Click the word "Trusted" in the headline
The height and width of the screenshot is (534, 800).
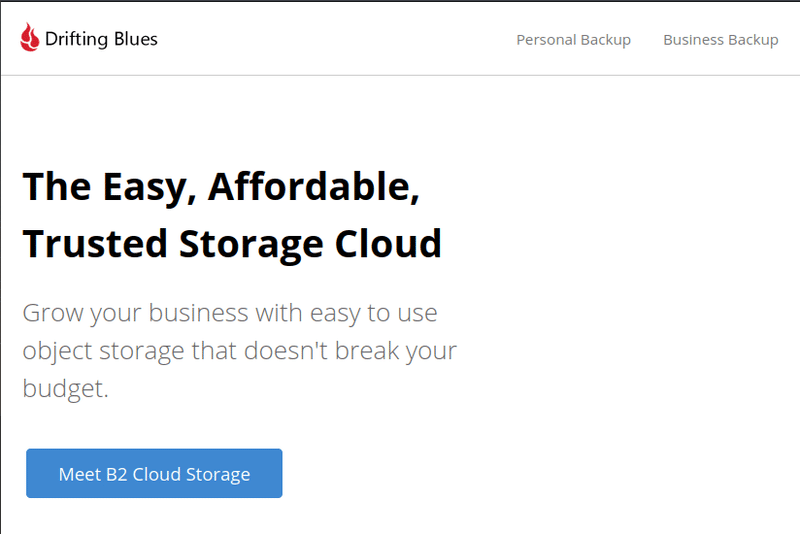click(95, 244)
